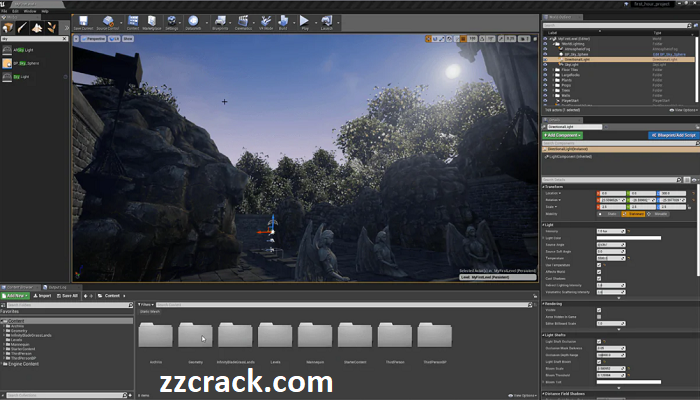This screenshot has height=400, width=700.
Task: Open the Perspective viewport dropdown
Action: click(93, 39)
